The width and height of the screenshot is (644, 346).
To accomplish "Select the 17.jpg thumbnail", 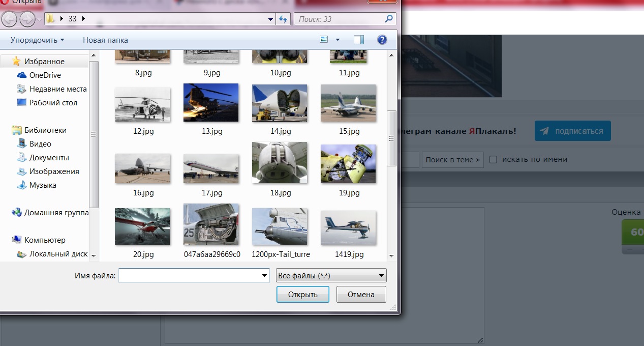I will tap(211, 168).
